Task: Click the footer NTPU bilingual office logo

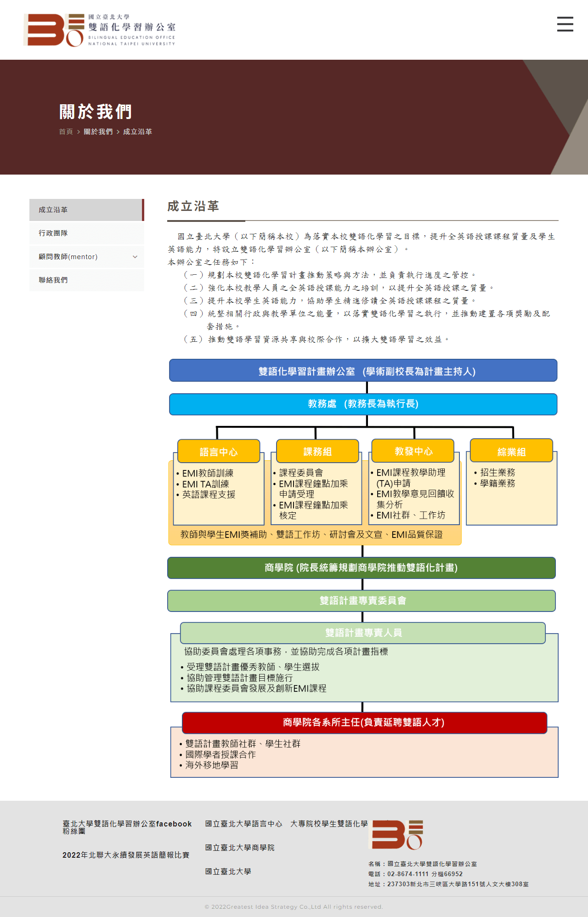Action: coord(396,834)
